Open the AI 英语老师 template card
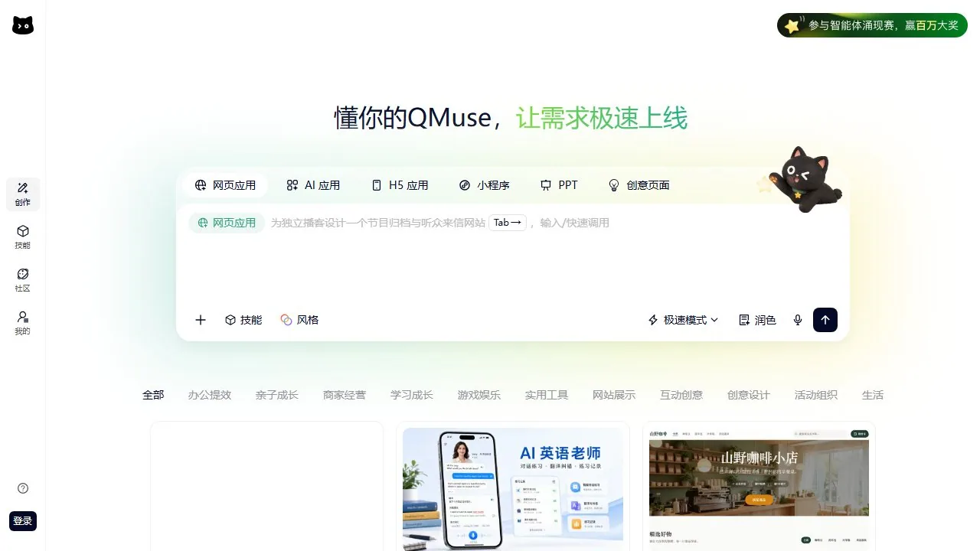The width and height of the screenshot is (980, 551). point(513,487)
